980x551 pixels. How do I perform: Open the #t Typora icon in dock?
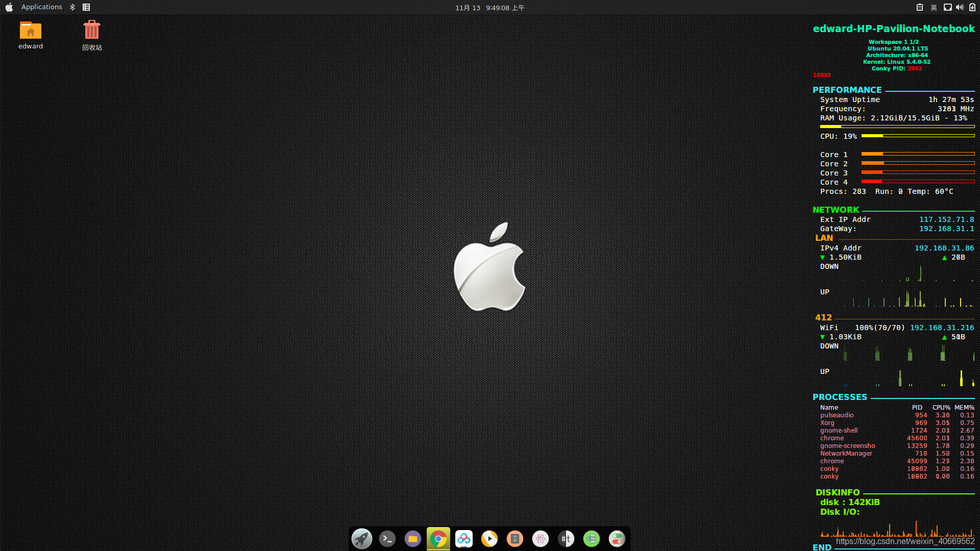[566, 539]
